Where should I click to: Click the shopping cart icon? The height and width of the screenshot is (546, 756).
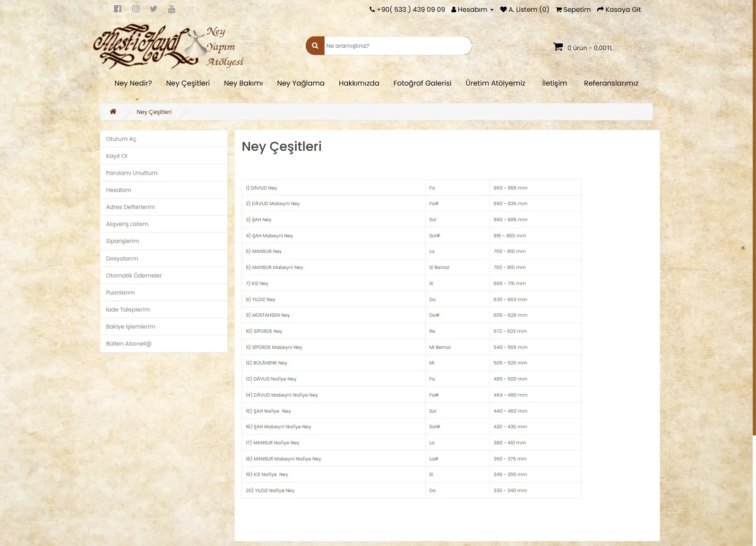[558, 47]
